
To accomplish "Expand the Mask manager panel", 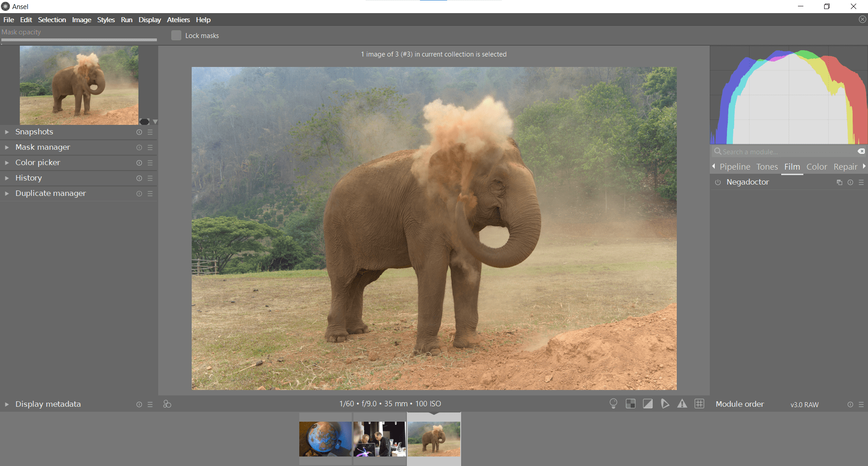I will pyautogui.click(x=42, y=147).
